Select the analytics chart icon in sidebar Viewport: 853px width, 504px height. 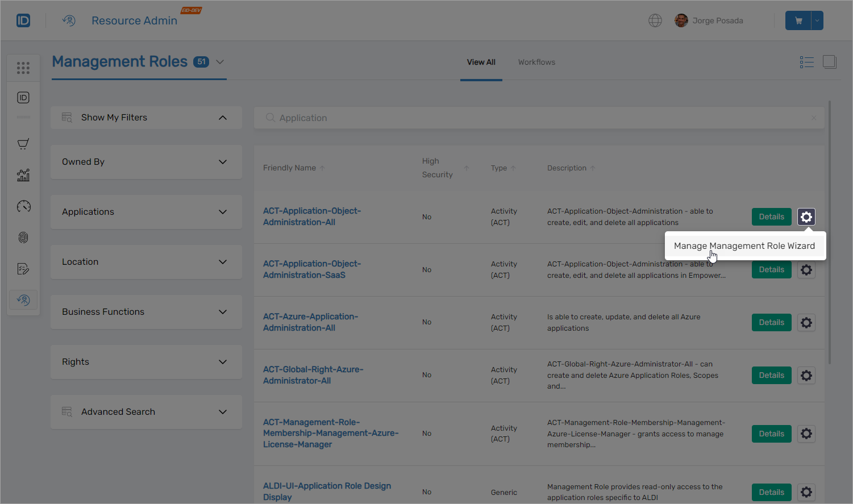click(23, 175)
